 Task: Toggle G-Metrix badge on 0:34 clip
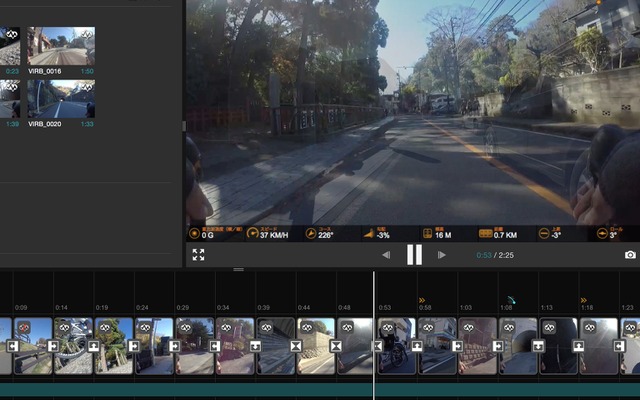tap(226, 327)
